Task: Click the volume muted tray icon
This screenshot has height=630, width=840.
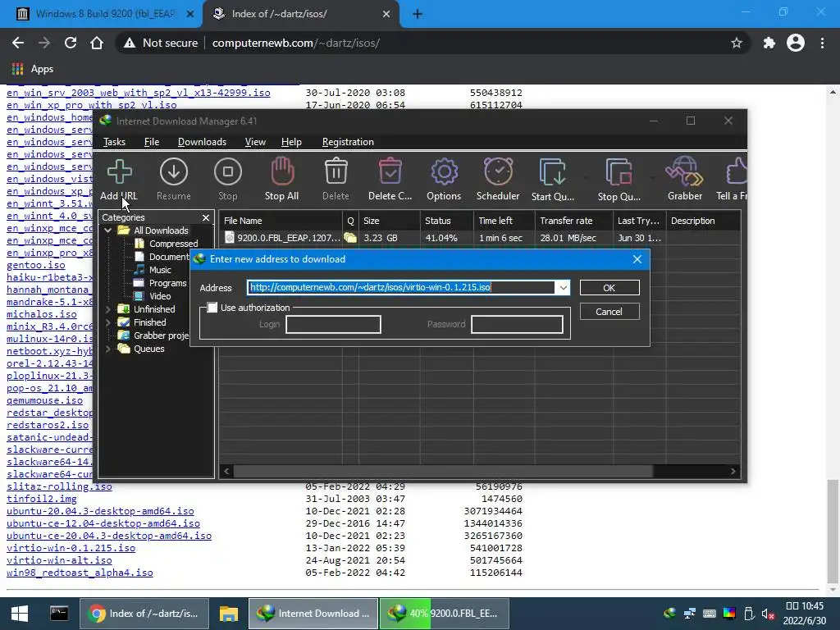Action: click(x=768, y=614)
